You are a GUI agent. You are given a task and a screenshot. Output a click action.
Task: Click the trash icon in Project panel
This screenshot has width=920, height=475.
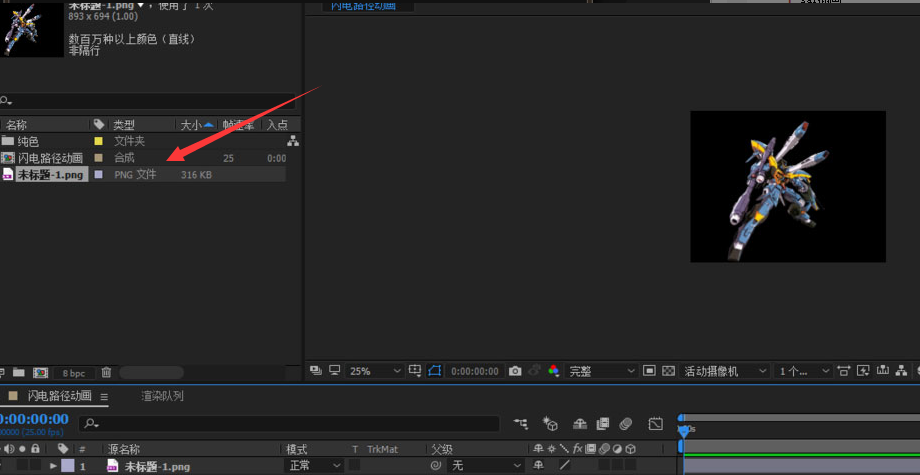click(x=106, y=372)
